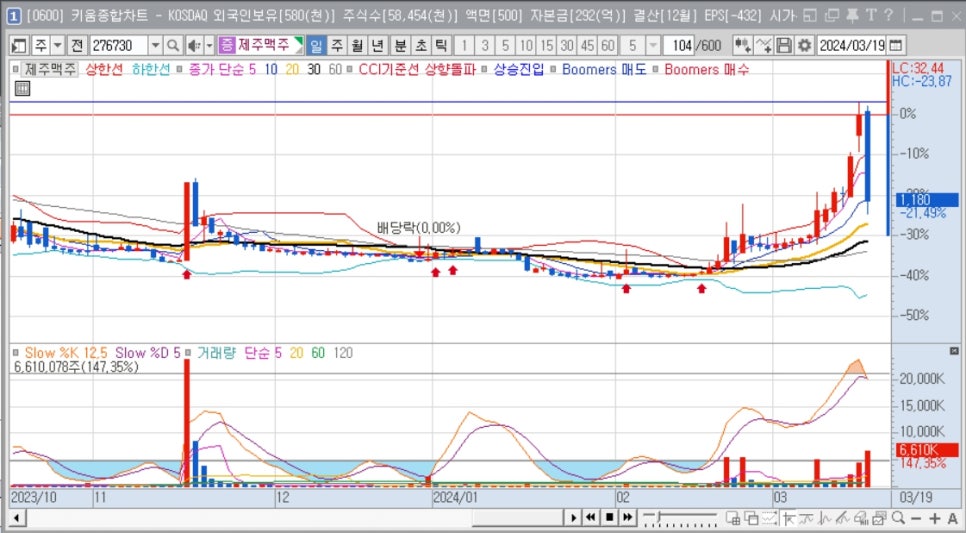The width and height of the screenshot is (966, 533).
Task: Click the pin window icon in title bar
Action: pos(852,16)
